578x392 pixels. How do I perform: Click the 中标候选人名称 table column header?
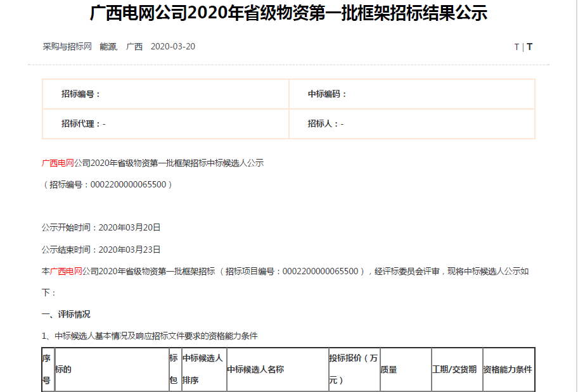[255, 370]
